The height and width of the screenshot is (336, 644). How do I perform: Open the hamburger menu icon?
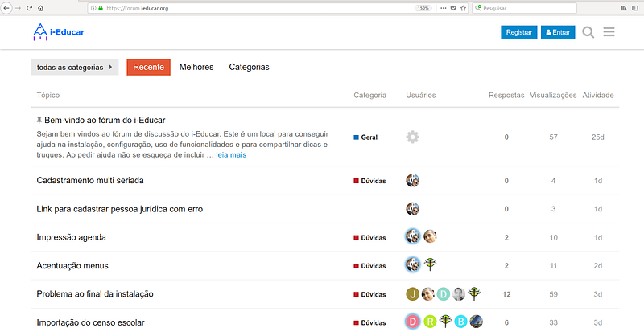pos(609,31)
